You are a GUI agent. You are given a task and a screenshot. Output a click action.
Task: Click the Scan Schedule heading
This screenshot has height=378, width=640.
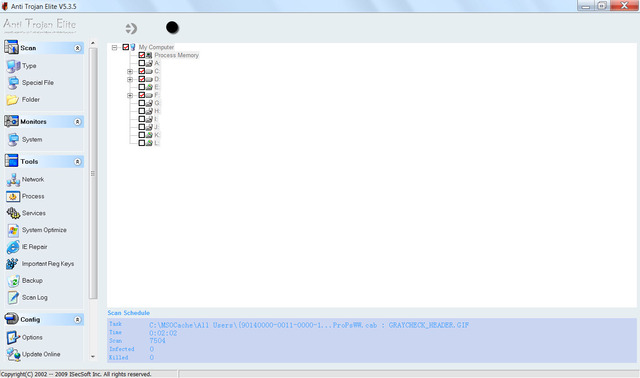click(129, 313)
